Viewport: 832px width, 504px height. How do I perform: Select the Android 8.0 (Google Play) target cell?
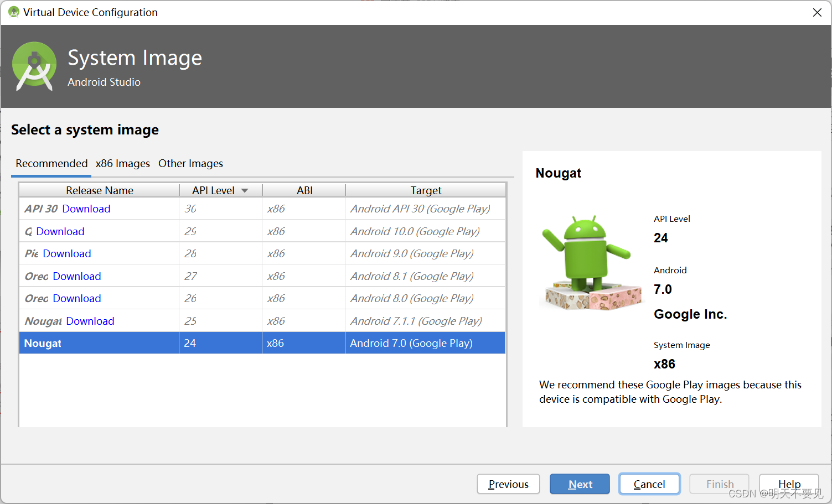[425, 298]
